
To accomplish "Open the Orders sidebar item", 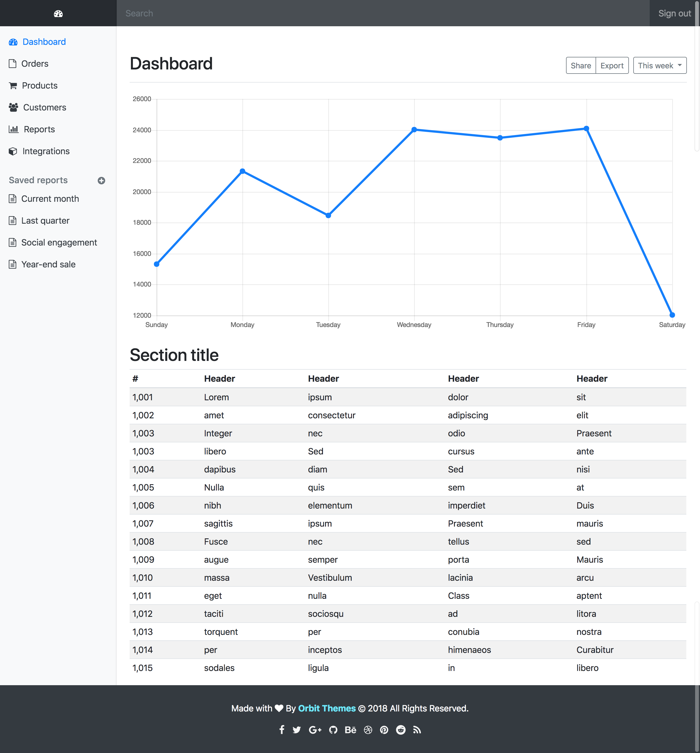I will (34, 64).
